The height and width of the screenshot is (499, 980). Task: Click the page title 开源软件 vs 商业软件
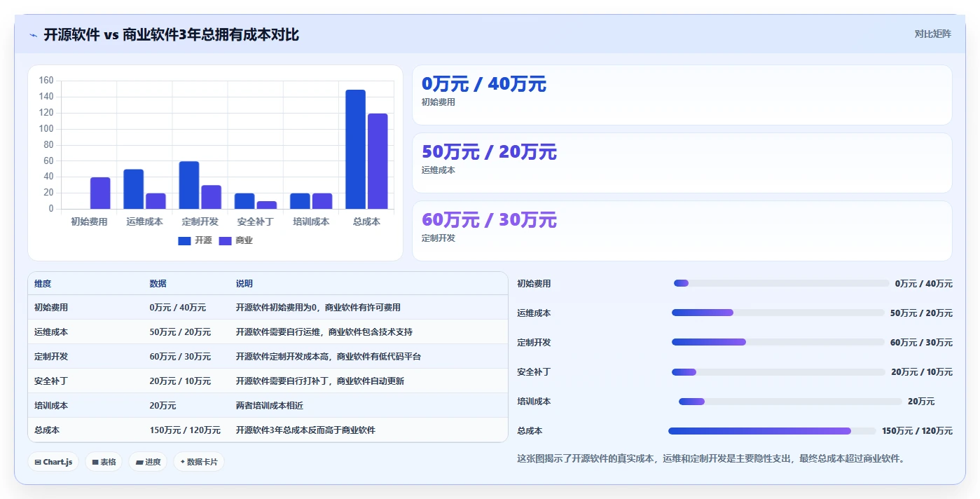coord(171,35)
